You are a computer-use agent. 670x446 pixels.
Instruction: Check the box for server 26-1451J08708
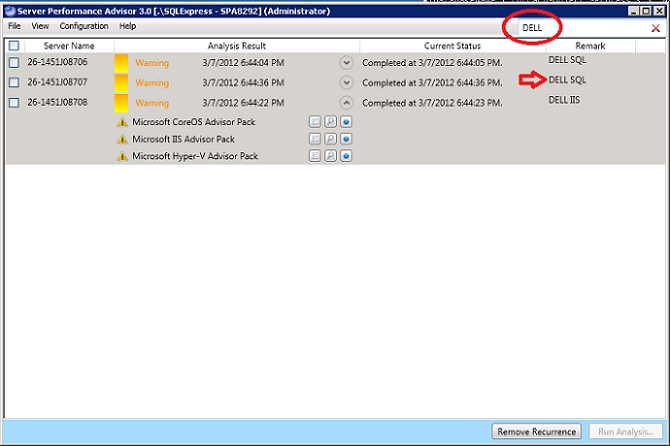14,103
